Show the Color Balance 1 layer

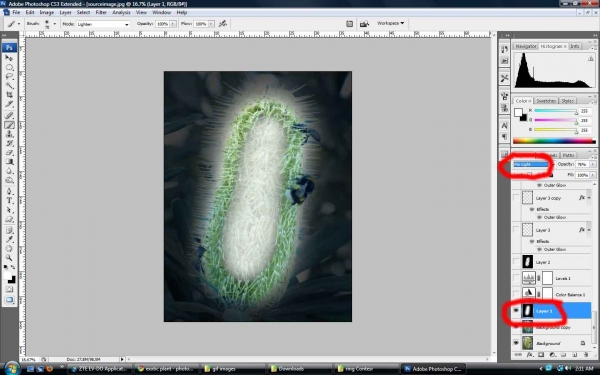pos(516,294)
